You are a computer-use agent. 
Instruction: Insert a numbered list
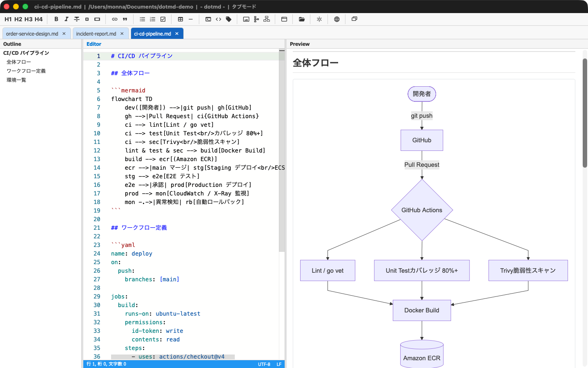click(153, 19)
